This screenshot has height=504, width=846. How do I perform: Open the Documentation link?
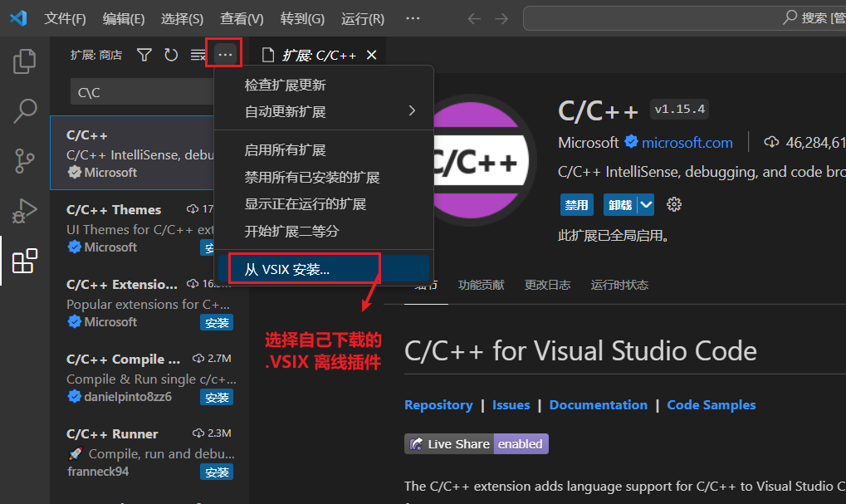[x=599, y=404]
